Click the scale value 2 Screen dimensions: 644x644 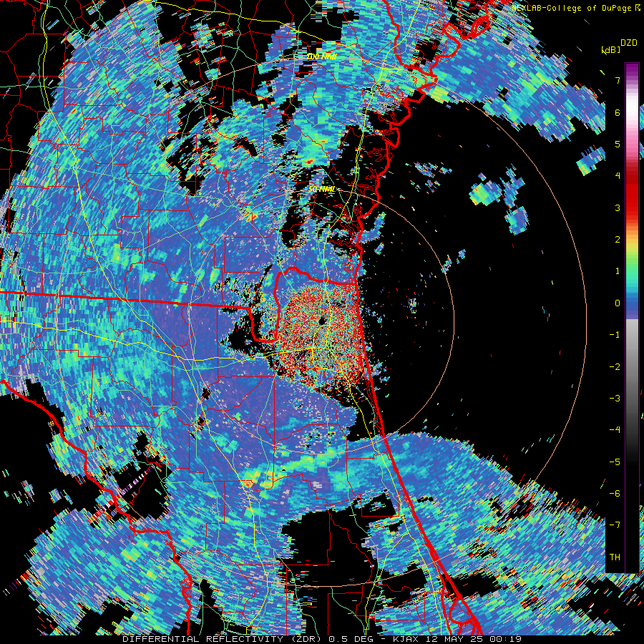click(x=618, y=240)
